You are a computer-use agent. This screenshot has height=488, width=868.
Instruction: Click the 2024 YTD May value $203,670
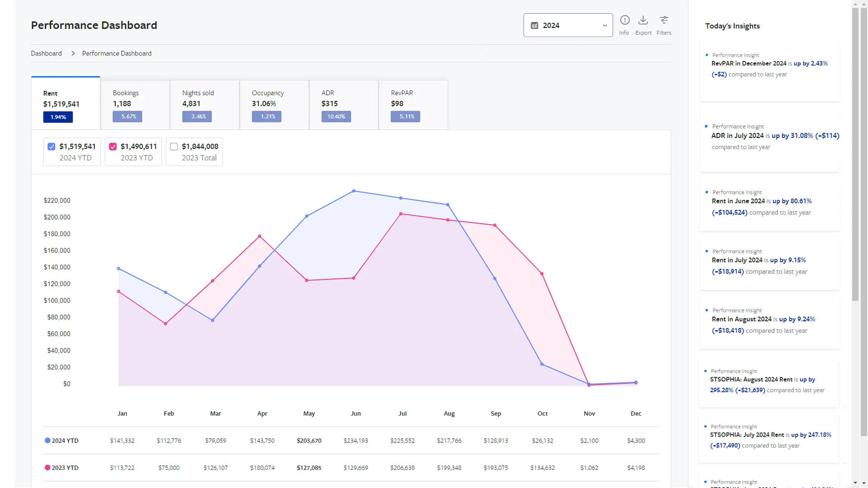pos(309,441)
